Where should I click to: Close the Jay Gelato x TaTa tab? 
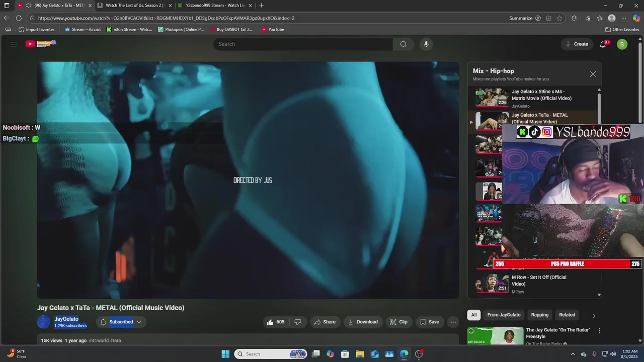90,6
